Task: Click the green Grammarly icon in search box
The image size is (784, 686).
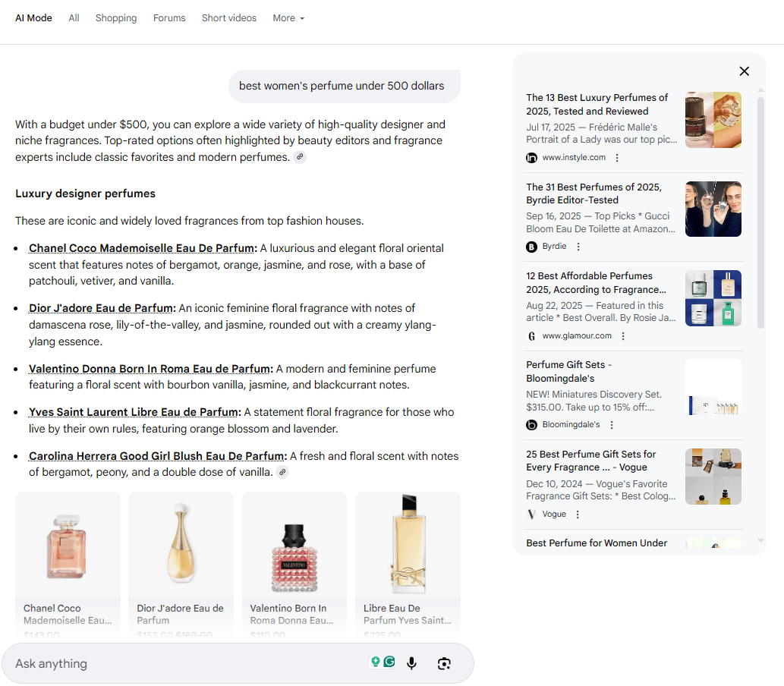Action: 389,662
